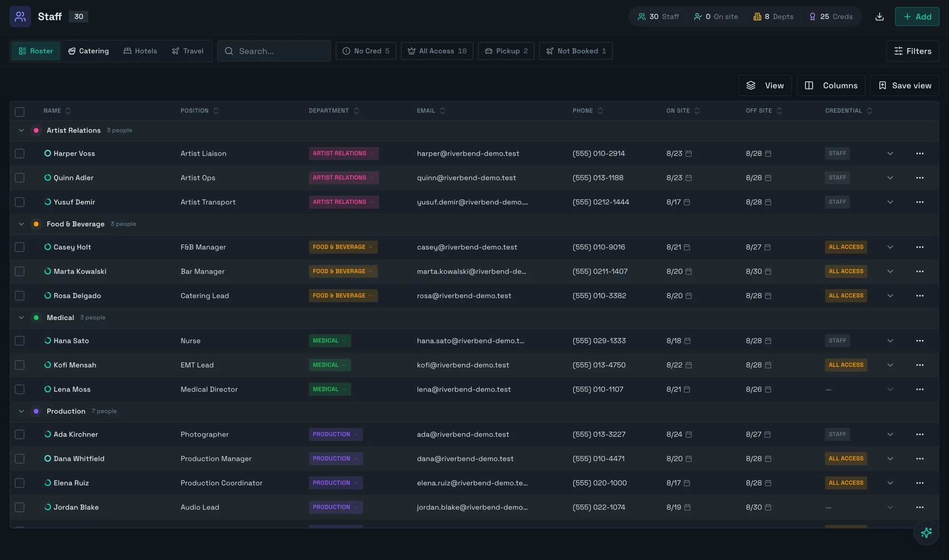Collapse the Artist Relations group

(x=21, y=130)
